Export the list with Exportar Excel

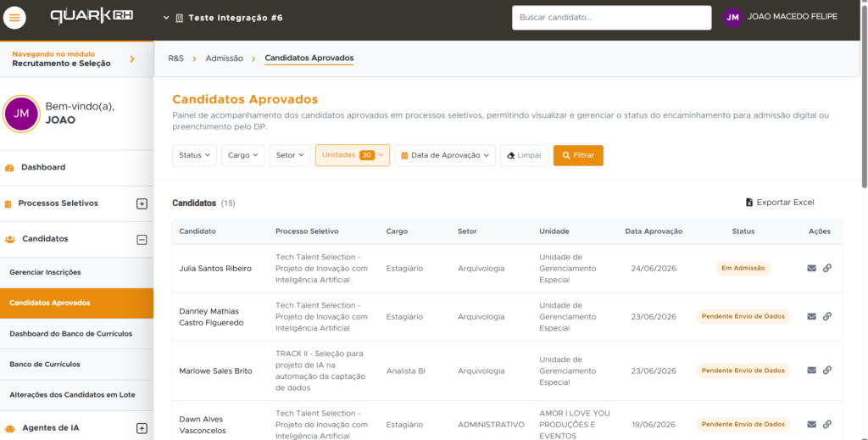coord(780,203)
